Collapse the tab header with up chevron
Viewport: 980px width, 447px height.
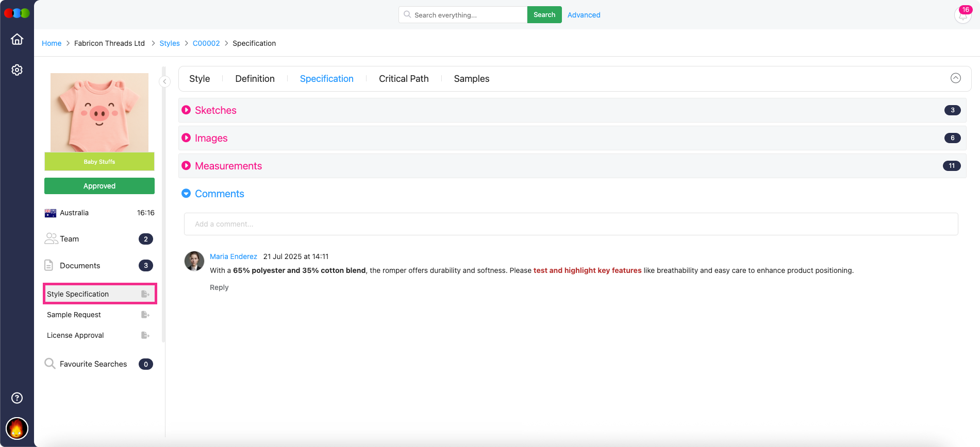955,78
